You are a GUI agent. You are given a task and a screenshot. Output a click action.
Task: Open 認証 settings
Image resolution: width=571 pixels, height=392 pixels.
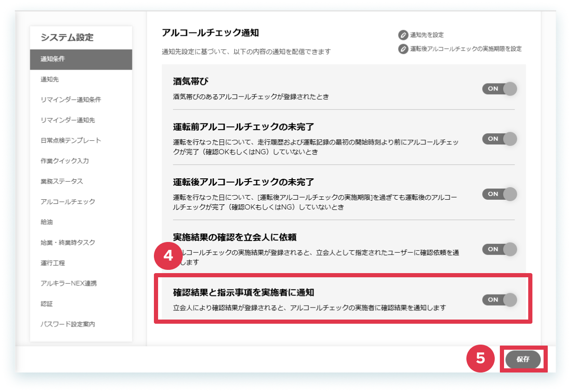pyautogui.click(x=81, y=304)
